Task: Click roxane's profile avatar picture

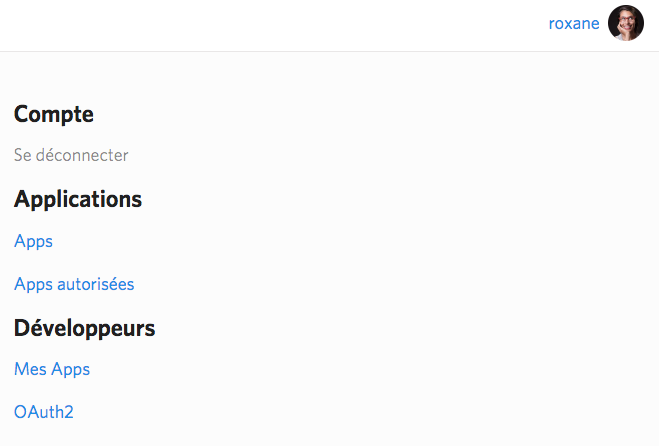Action: [x=625, y=23]
